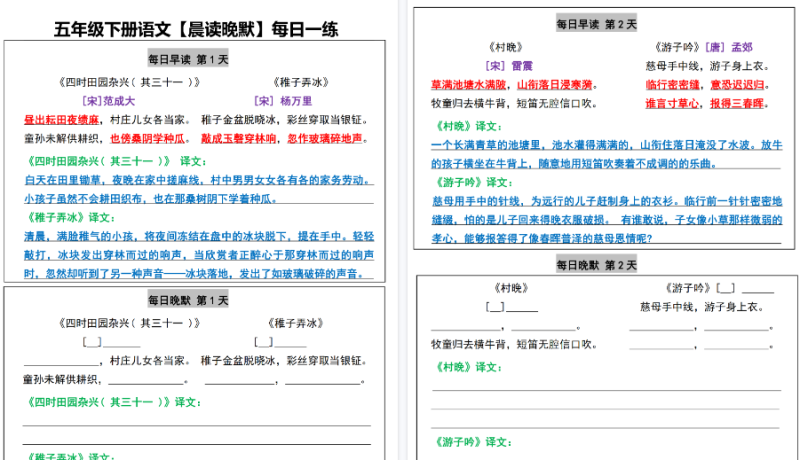Click the blue line starting 缝缀，怕的是儿子回来得晚
Image resolution: width=800 pixels, height=460 pixels.
pyautogui.click(x=607, y=220)
